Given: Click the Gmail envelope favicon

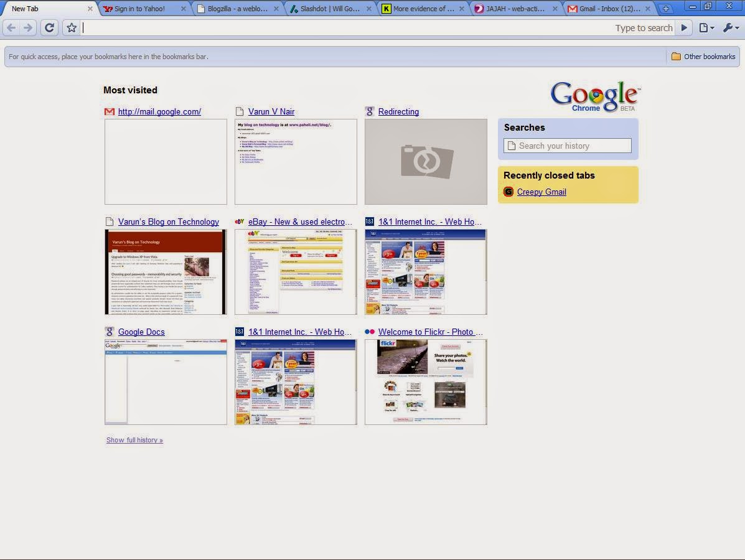Looking at the screenshot, I should pos(110,111).
